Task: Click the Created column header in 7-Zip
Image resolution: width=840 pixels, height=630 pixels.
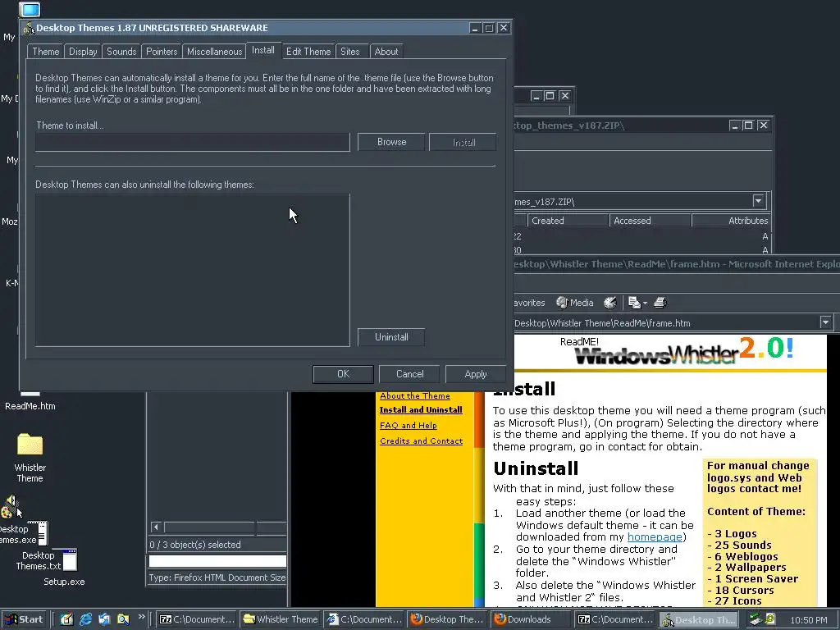Action: tap(568, 221)
